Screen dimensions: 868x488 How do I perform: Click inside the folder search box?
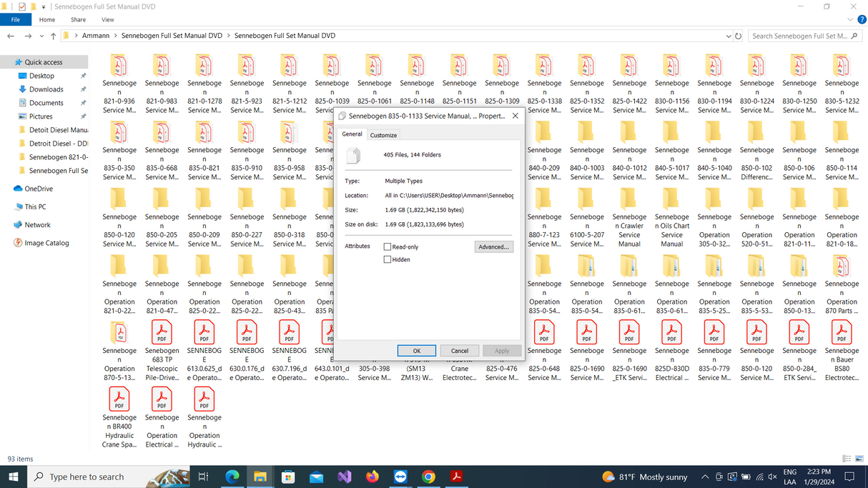pos(804,35)
